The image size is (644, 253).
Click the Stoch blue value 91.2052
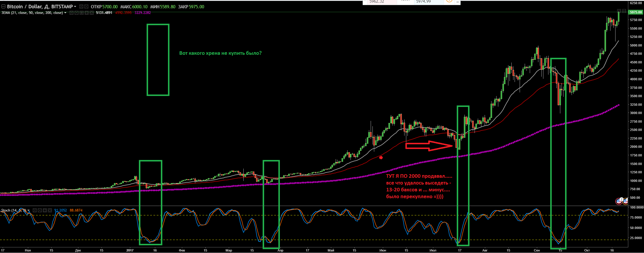(61, 210)
